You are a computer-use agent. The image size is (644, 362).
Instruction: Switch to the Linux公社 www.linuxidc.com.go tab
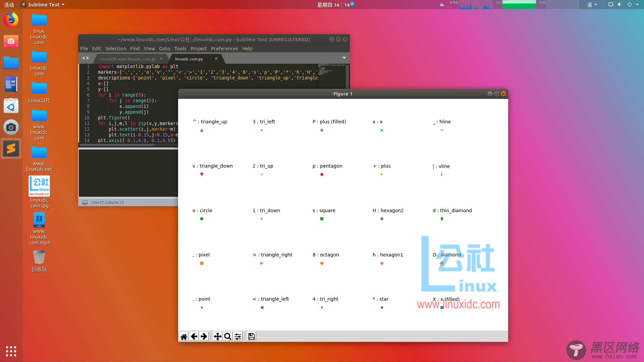128,59
